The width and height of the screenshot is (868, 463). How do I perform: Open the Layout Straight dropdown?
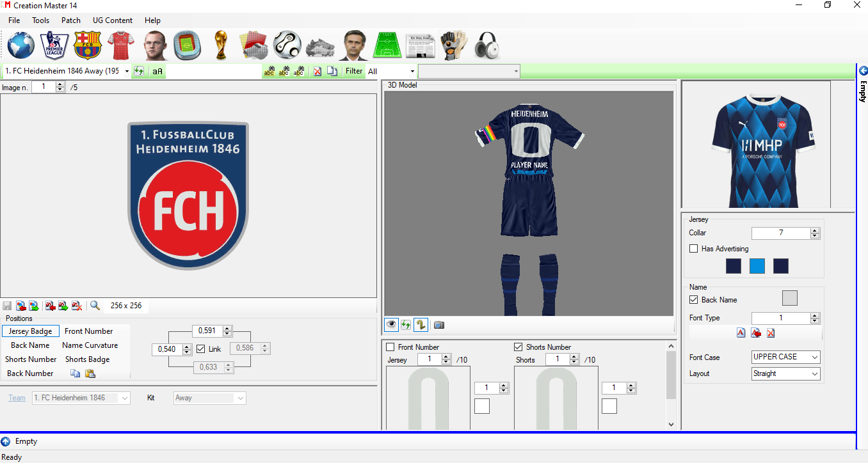[786, 373]
